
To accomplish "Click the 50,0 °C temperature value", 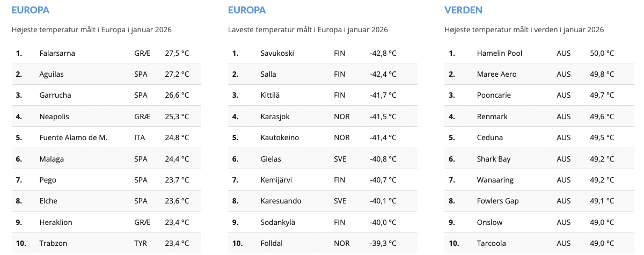I will (x=602, y=53).
